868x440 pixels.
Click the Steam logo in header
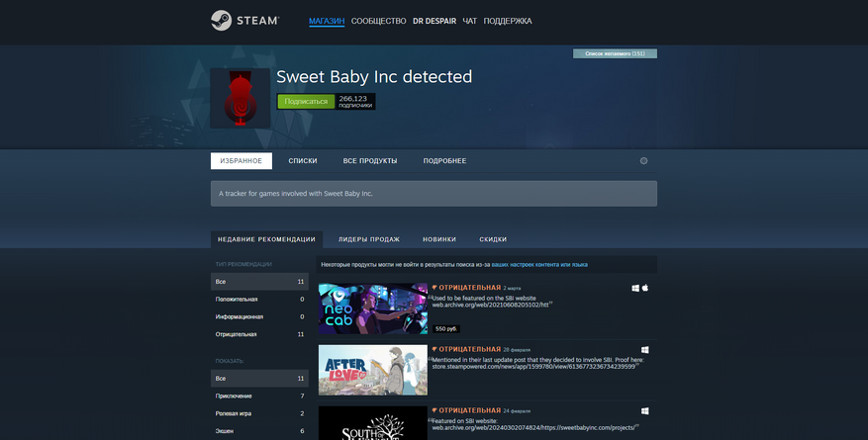click(244, 21)
